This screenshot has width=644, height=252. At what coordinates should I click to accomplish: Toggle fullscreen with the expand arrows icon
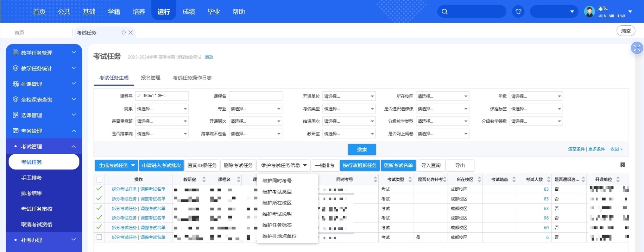click(637, 48)
